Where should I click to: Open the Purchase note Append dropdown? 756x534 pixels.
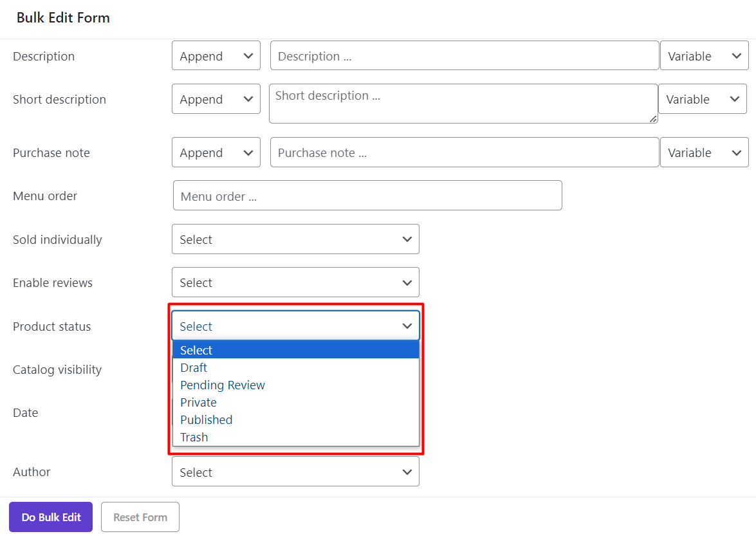(x=216, y=152)
